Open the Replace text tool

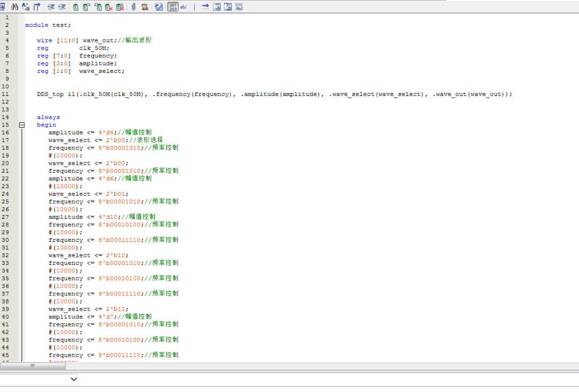click(25, 7)
